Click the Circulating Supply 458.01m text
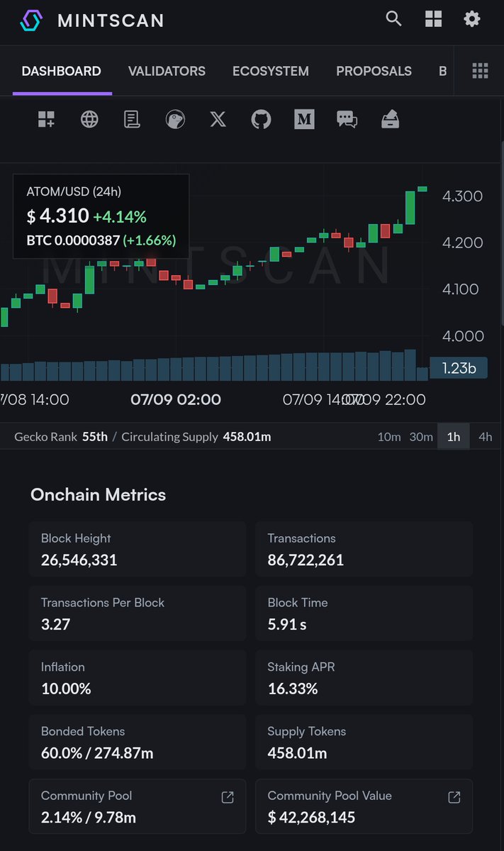The height and width of the screenshot is (851, 504). pos(196,437)
